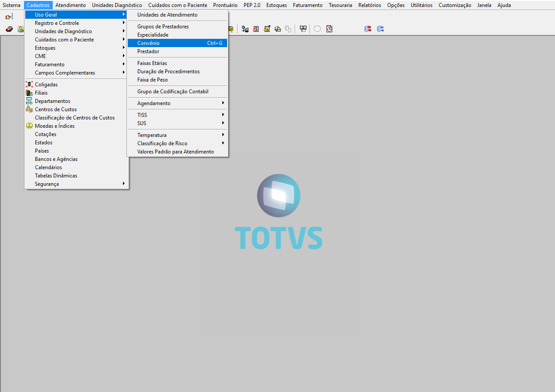Open Faixas Etárias
Screen dimensions: 555x392
[x=177, y=63]
